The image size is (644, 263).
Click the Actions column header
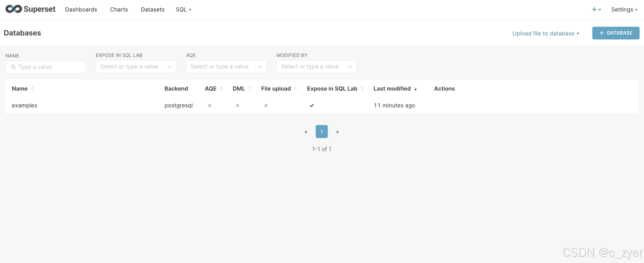[x=444, y=89]
